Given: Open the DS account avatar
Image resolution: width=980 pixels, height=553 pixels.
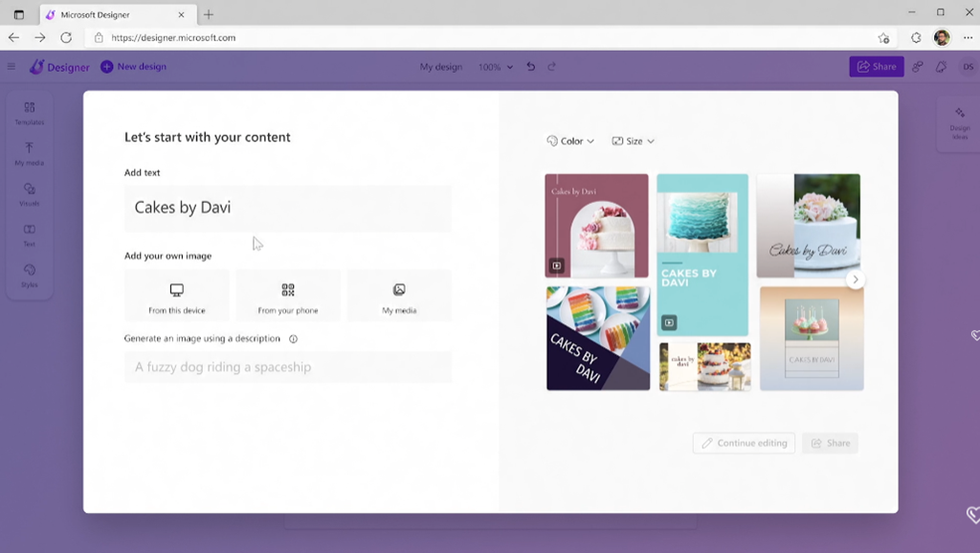Looking at the screenshot, I should [x=969, y=67].
